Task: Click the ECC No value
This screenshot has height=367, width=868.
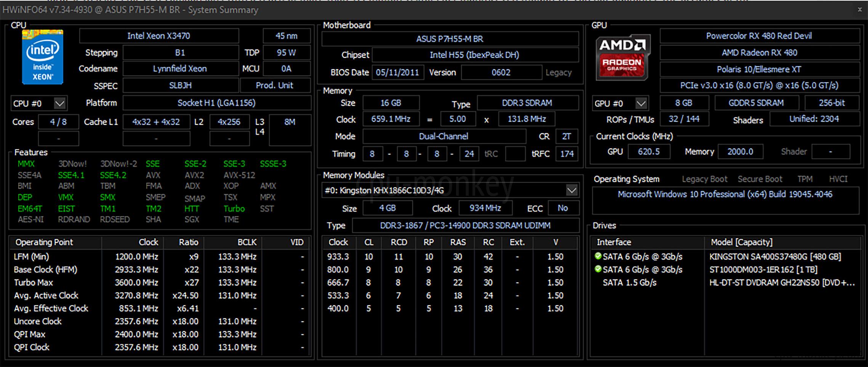Action: pos(563,208)
